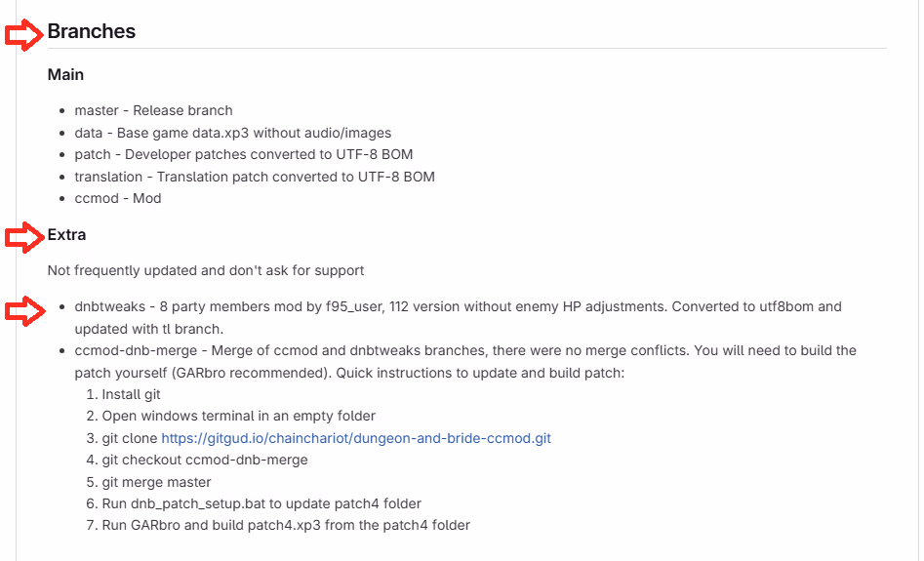Click the "Open windows terminal" step
This screenshot has height=561, width=924.
(239, 417)
